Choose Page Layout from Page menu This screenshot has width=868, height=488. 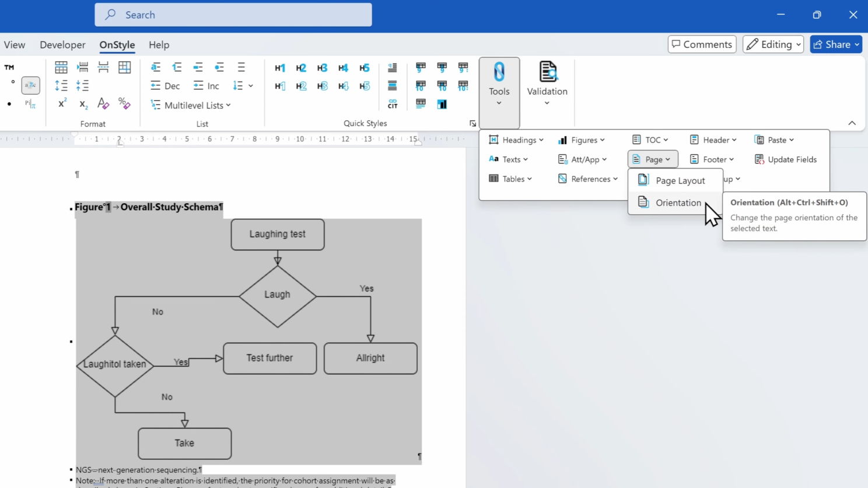(x=675, y=180)
